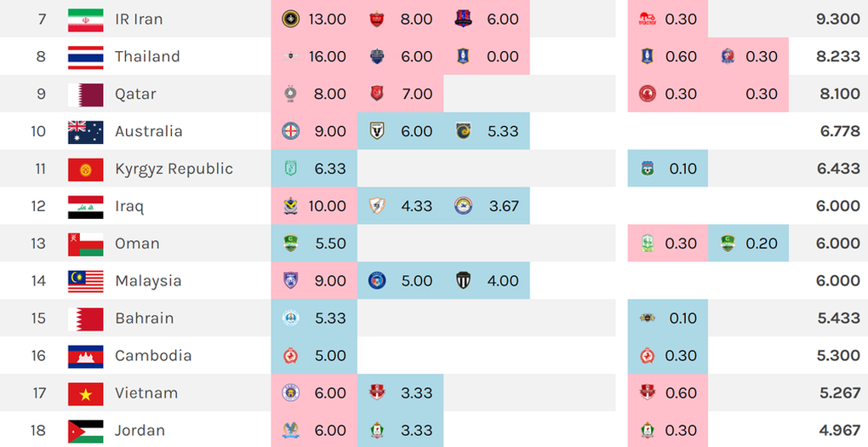Click Thailand's 16.00 club points cell
Image resolution: width=868 pixels, height=447 pixels.
coord(314,56)
